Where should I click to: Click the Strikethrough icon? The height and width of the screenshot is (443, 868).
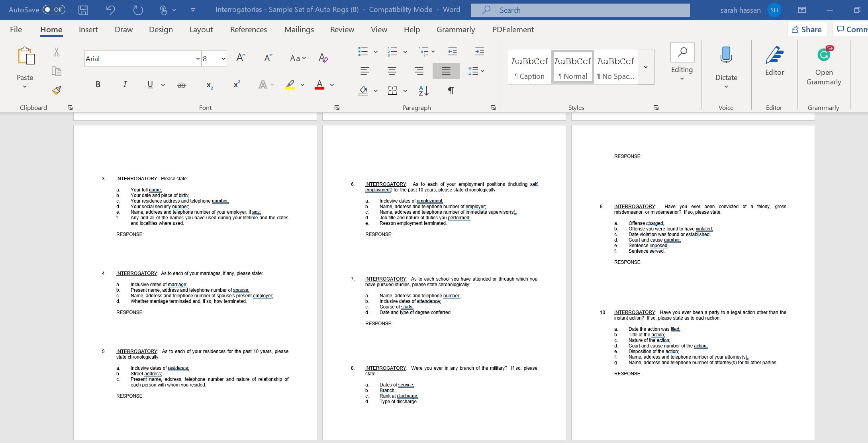pos(181,85)
